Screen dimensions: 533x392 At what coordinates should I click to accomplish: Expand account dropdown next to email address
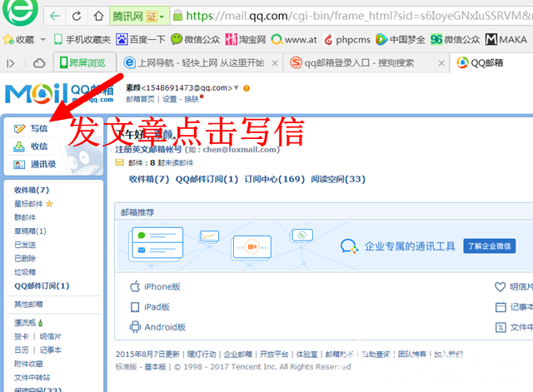point(237,88)
